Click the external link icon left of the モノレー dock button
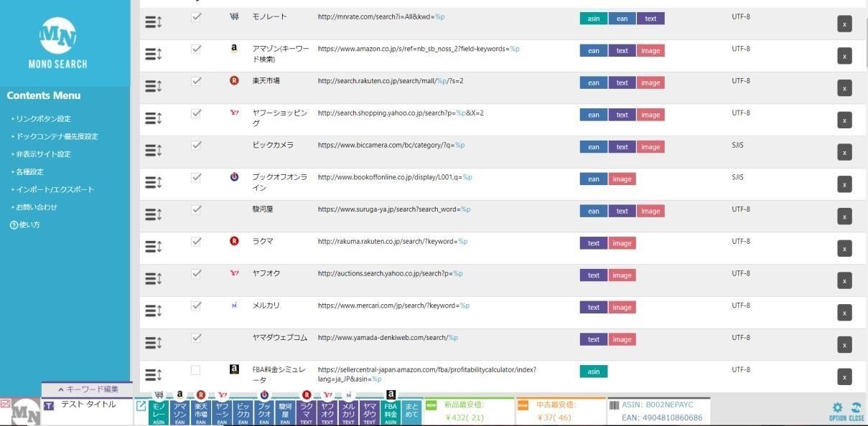Screen dimensions: 868x426 141,406
